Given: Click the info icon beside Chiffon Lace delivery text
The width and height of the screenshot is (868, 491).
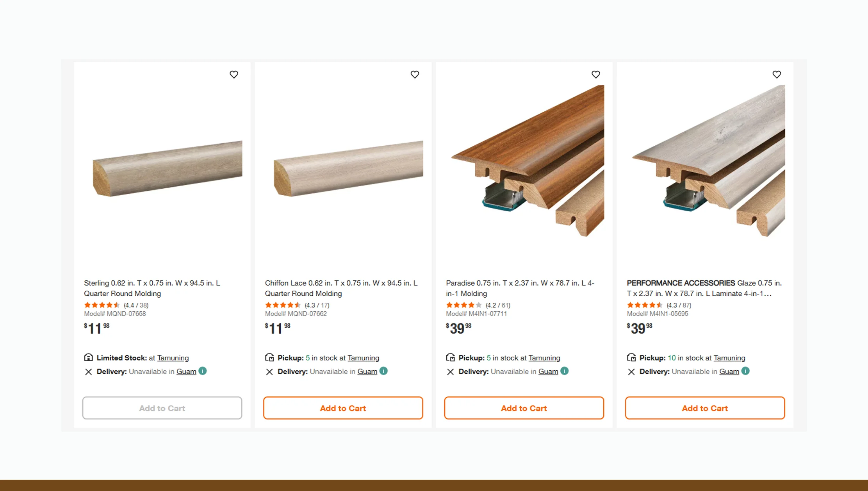Looking at the screenshot, I should (x=384, y=371).
